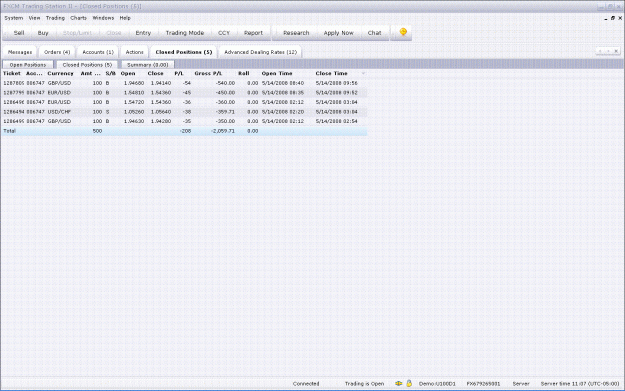The width and height of the screenshot is (625, 391).
Task: Select the close price 1.94280 cell
Action: [161, 121]
